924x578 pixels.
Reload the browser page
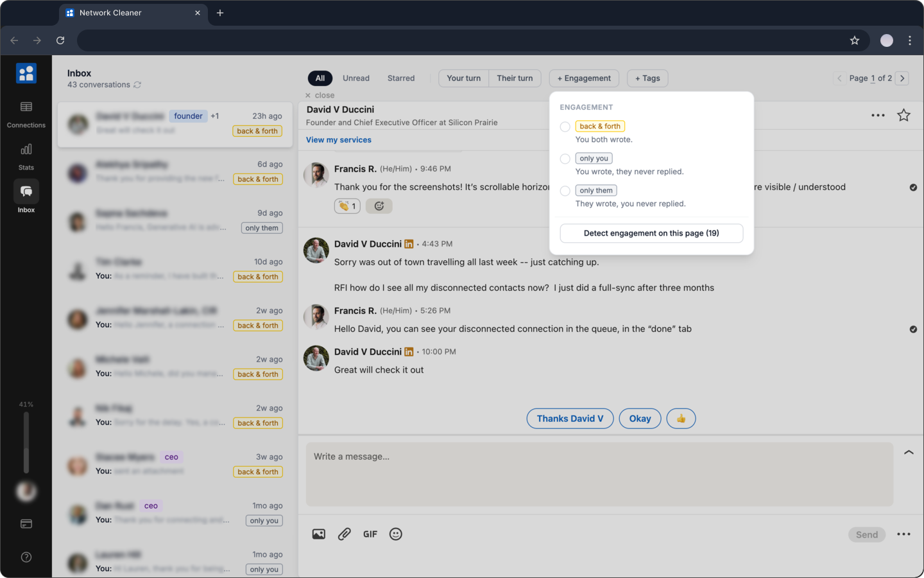coord(60,40)
